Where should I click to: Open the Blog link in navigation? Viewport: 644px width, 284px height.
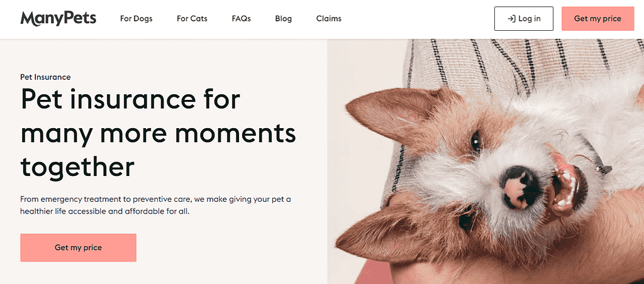pos(284,19)
